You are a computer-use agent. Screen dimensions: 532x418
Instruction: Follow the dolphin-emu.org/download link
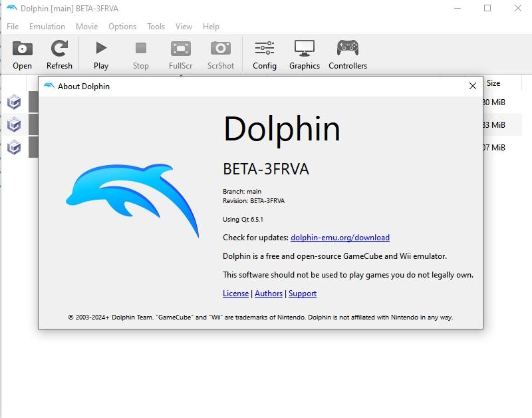[340, 238]
